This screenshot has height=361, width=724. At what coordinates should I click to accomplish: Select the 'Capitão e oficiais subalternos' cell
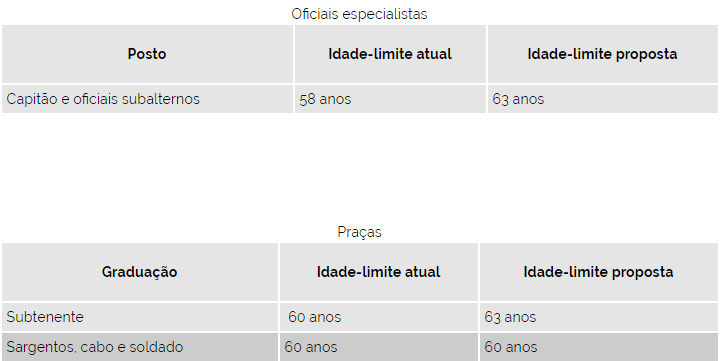147,99
